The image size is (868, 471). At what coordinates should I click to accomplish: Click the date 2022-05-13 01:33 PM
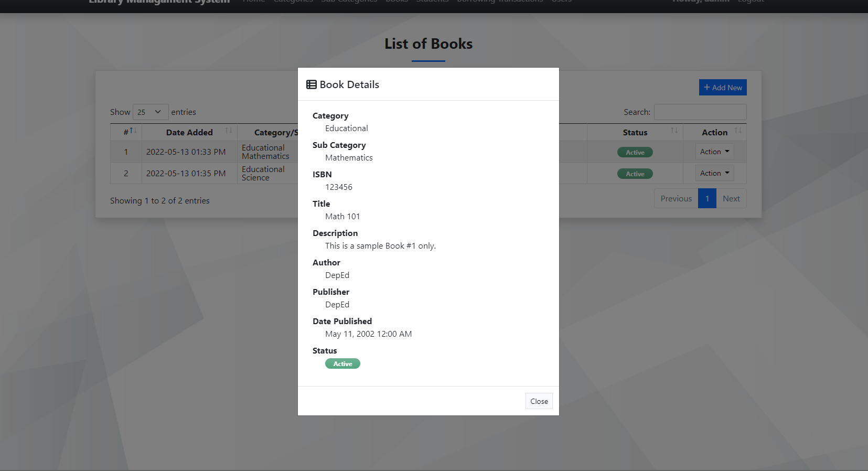click(x=186, y=152)
